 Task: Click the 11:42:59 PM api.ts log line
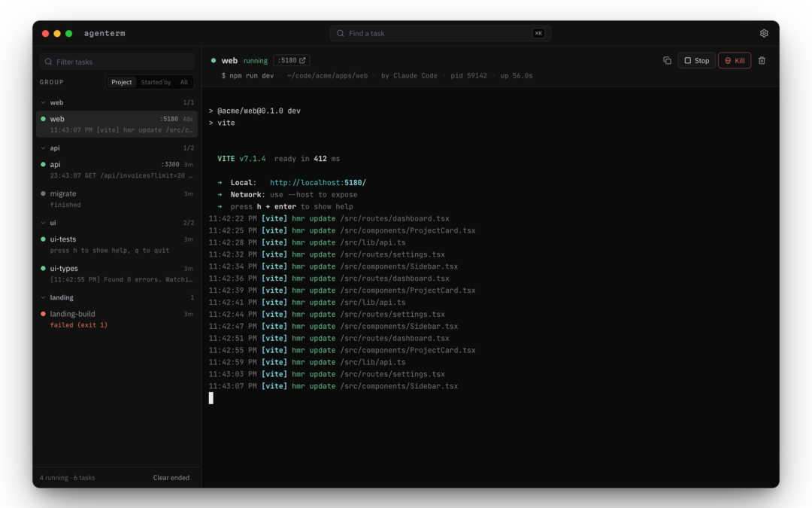pos(307,362)
